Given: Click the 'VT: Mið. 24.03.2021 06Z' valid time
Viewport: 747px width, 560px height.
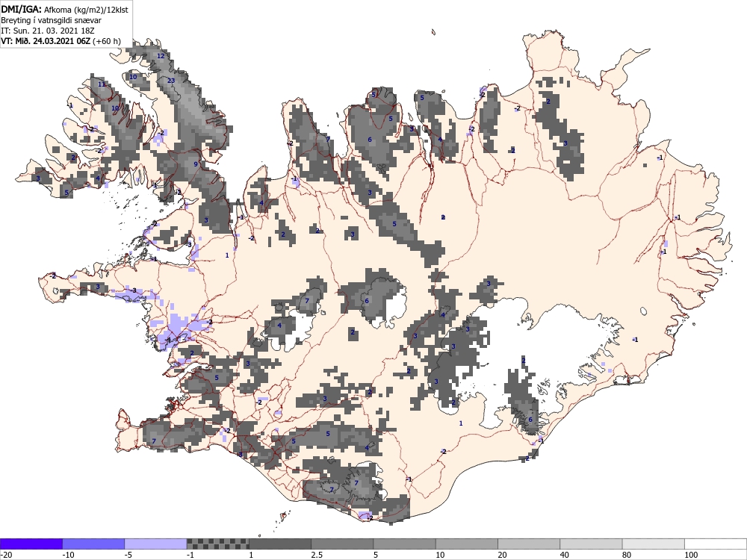Looking at the screenshot, I should tap(46, 41).
